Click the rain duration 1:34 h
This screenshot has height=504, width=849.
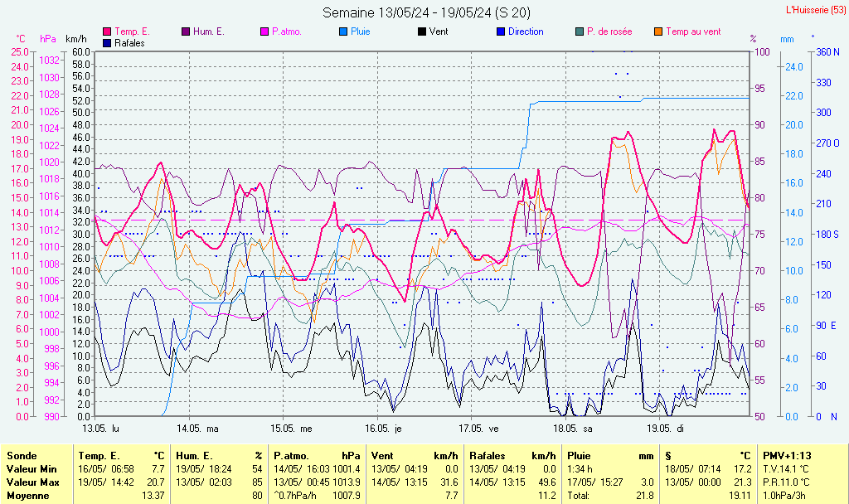click(580, 469)
